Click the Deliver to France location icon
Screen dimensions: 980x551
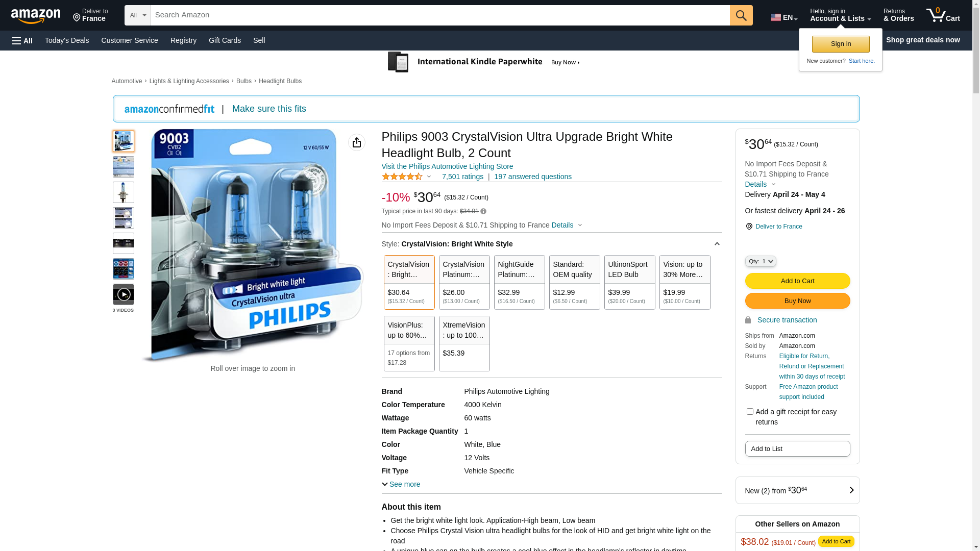click(749, 227)
